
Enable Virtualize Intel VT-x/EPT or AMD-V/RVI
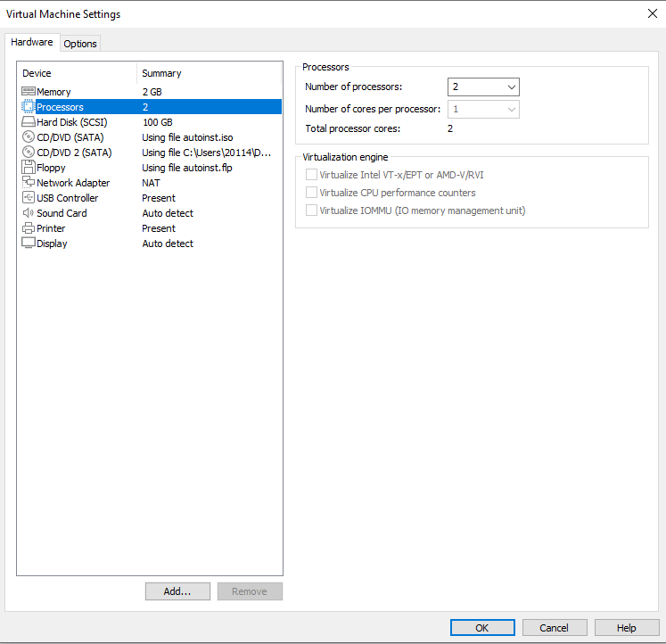pos(311,175)
